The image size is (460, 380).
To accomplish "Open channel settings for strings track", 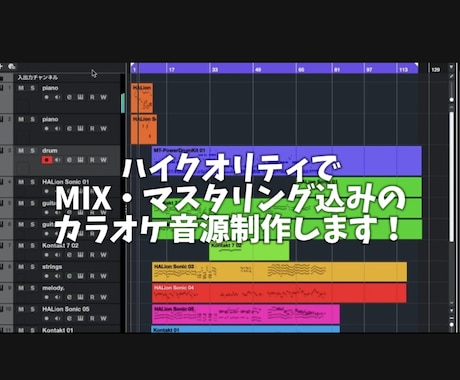I will click(x=69, y=276).
